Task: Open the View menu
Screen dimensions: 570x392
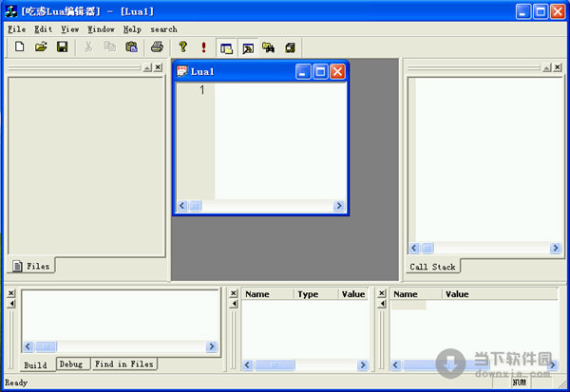Action: 69,29
